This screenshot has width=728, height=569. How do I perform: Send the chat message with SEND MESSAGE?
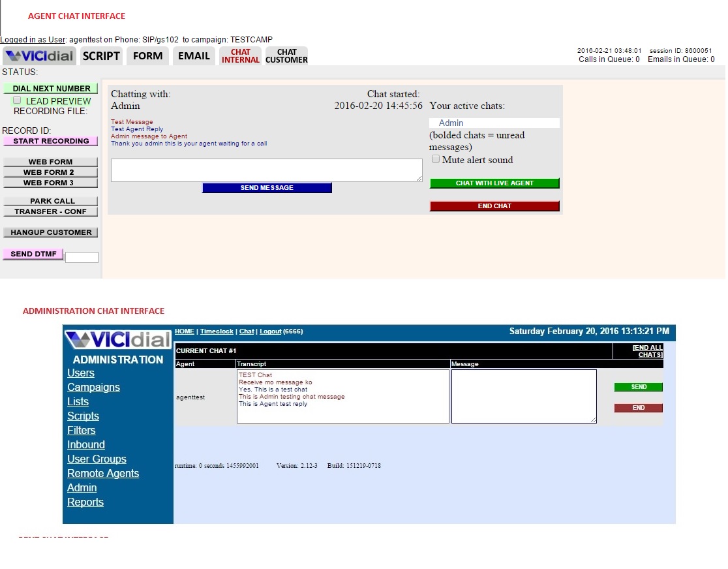pyautogui.click(x=267, y=188)
